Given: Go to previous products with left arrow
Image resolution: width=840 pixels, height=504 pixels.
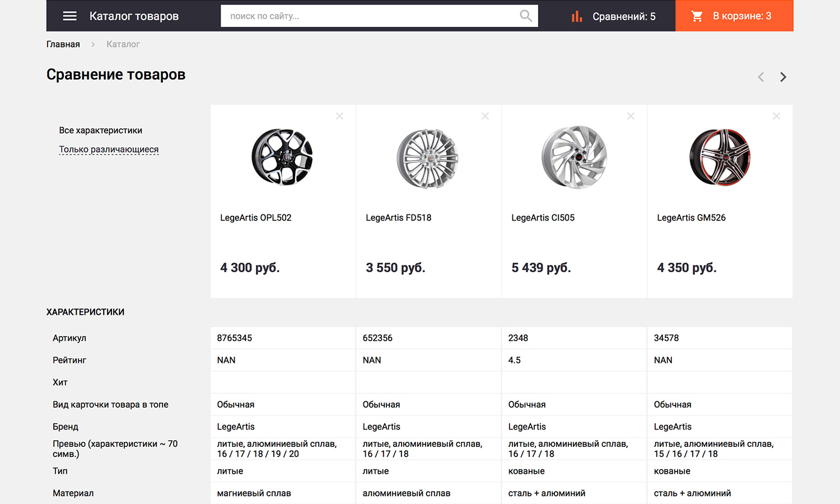Looking at the screenshot, I should click(760, 77).
